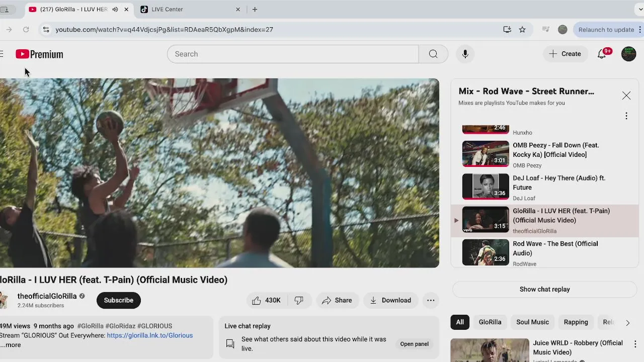644x362 pixels.
Task: Start voice search with microphone icon
Action: tap(465, 54)
